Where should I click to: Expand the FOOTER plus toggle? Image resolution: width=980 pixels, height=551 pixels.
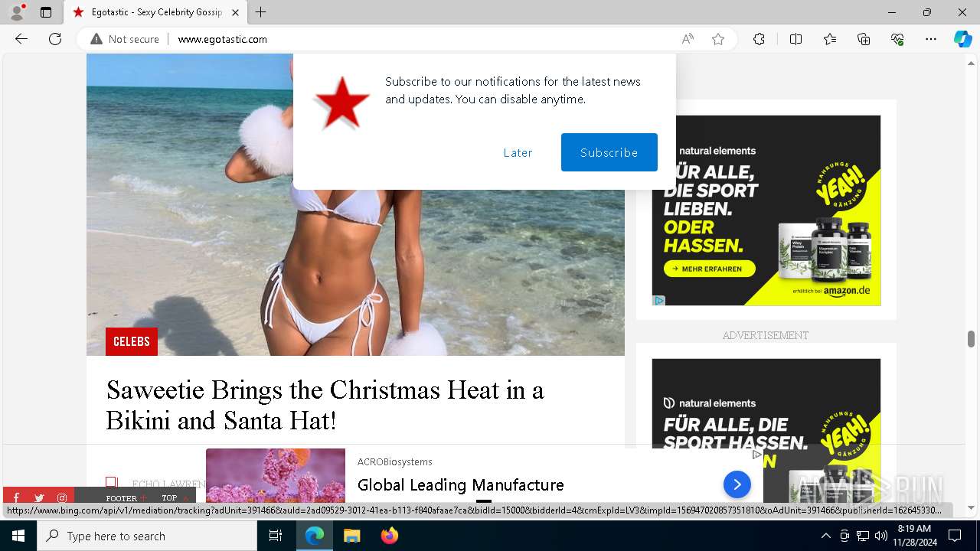click(x=126, y=498)
